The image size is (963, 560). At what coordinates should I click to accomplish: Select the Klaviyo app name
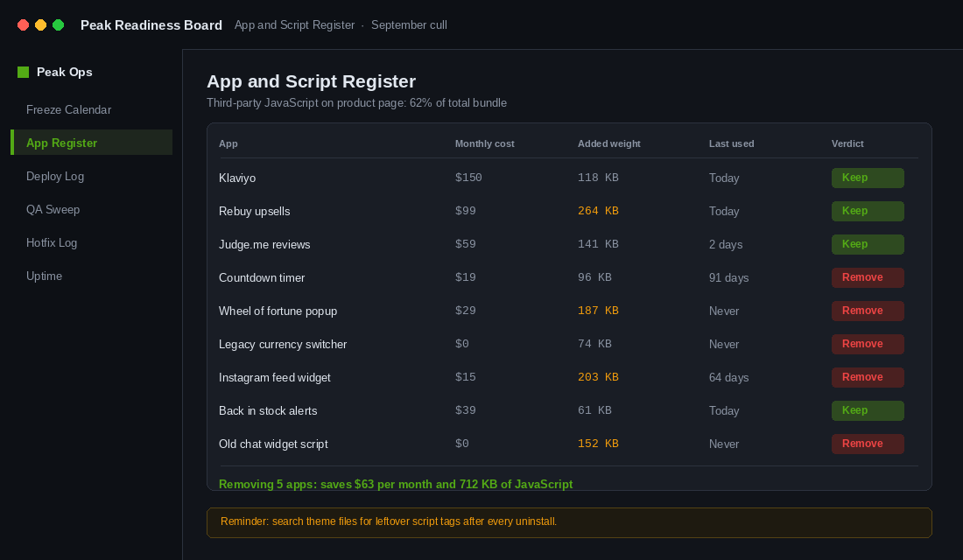coord(237,178)
